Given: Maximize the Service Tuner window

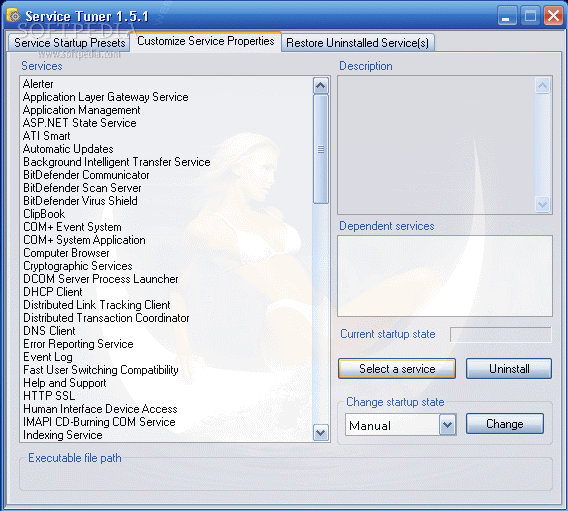Looking at the screenshot, I should (530, 16).
